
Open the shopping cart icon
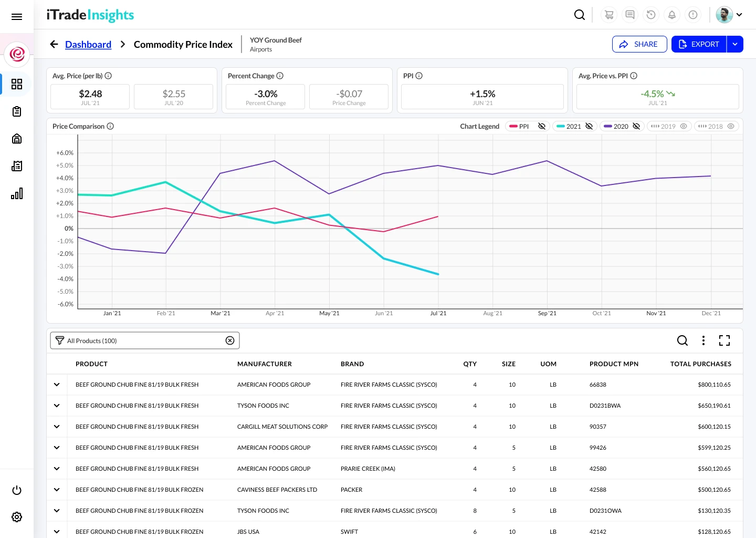pos(609,15)
